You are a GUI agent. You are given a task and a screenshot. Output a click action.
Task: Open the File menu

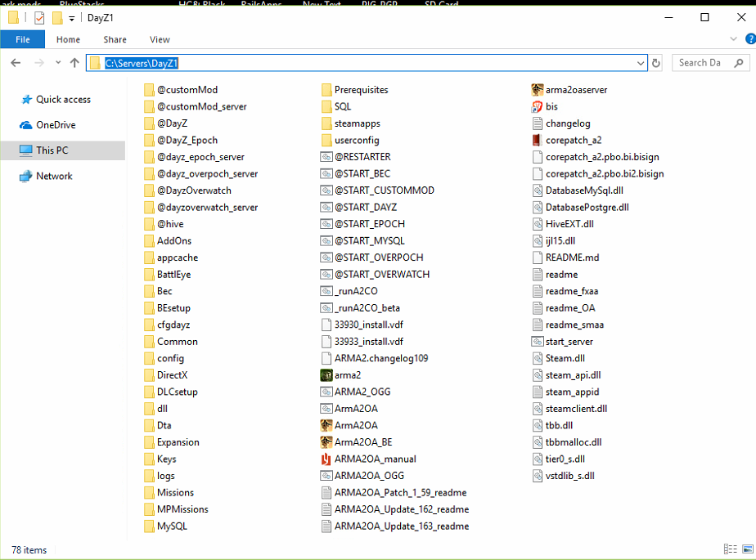23,39
